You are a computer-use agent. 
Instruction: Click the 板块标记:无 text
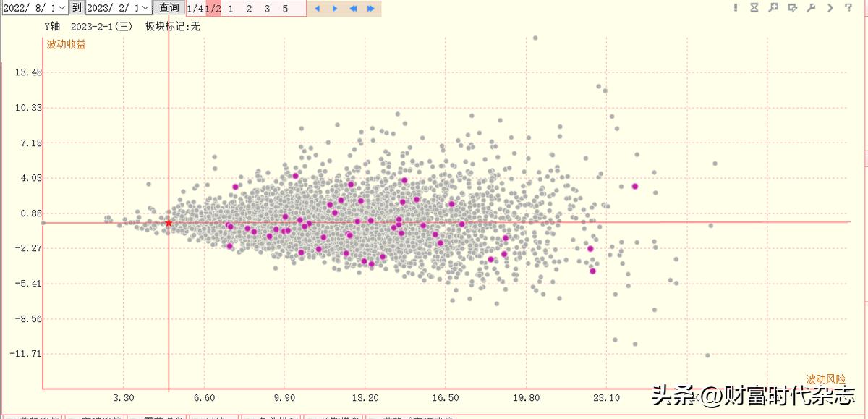[172, 26]
